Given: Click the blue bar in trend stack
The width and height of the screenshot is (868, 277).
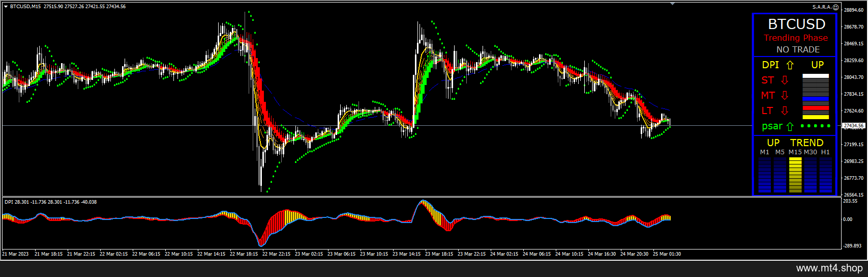Looking at the screenshot, I should pos(816,99).
